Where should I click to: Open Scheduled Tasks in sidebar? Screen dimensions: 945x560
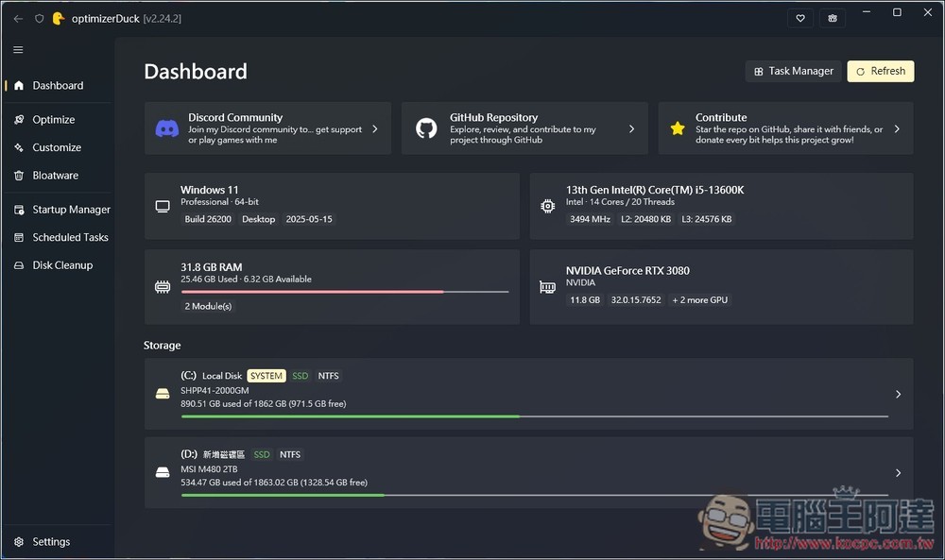(x=58, y=237)
